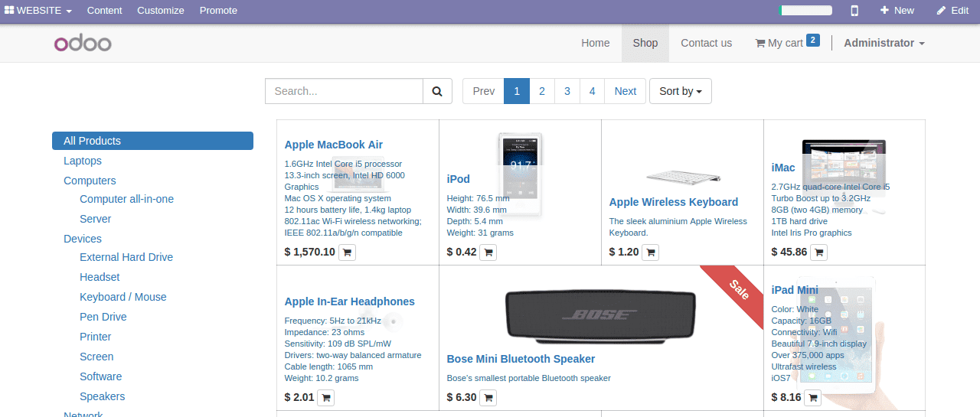980x417 pixels.
Task: Filter by Server category
Action: click(96, 219)
